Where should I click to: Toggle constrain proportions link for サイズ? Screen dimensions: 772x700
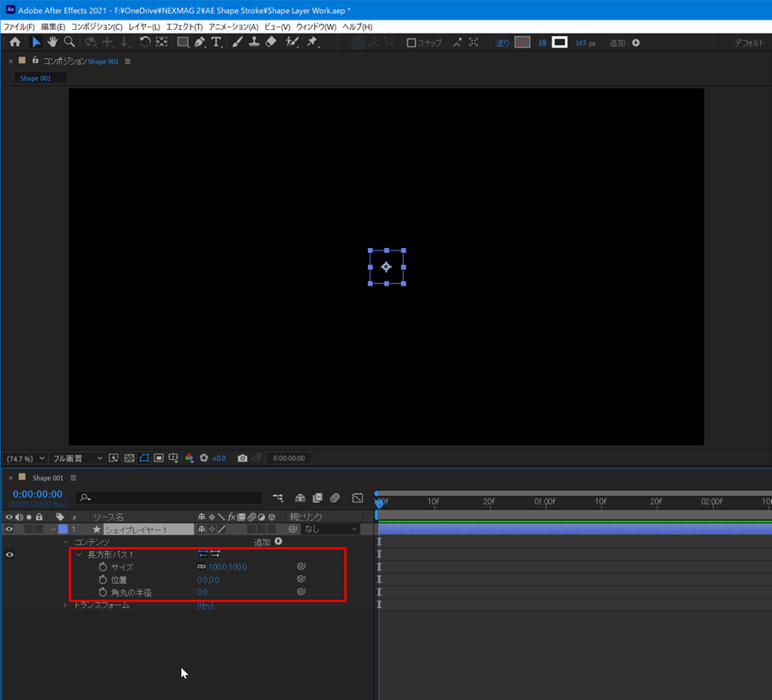tap(202, 566)
